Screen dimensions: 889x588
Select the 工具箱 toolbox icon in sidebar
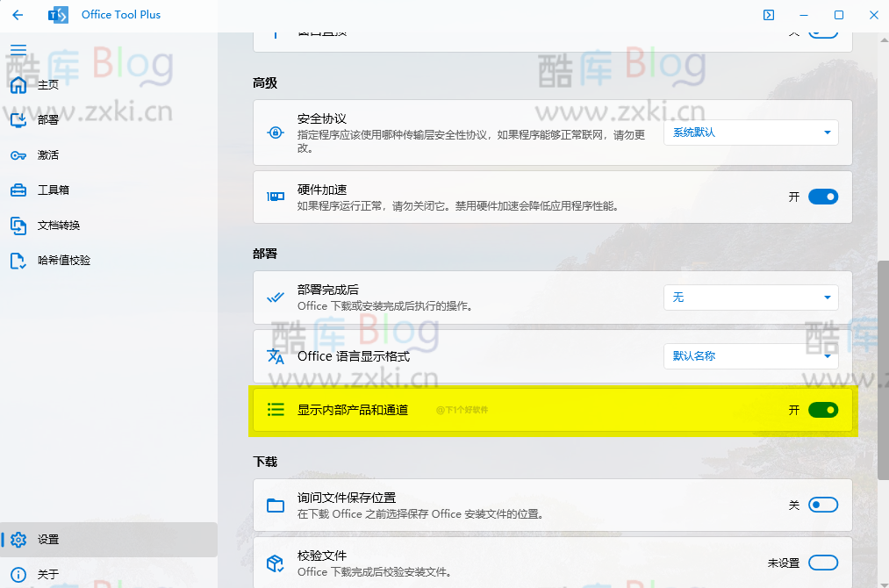(x=18, y=190)
